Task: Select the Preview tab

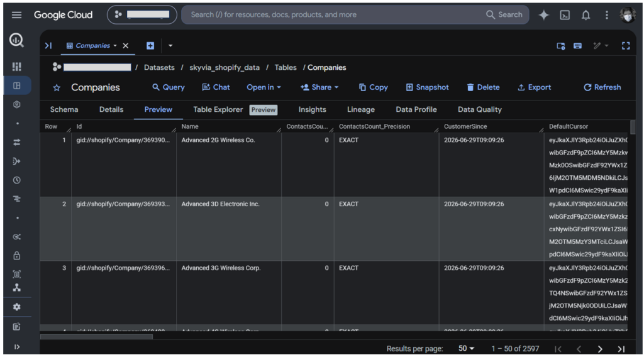Action: point(158,109)
